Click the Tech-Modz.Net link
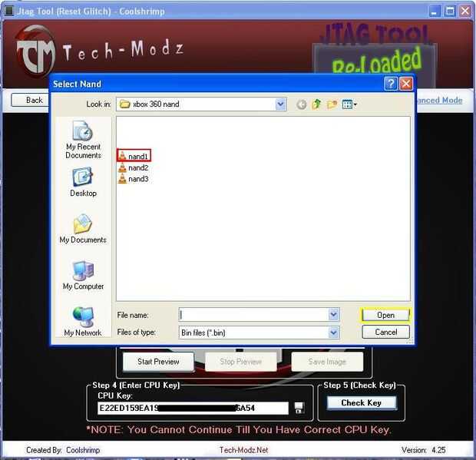This screenshot has width=476, height=460. (x=244, y=450)
